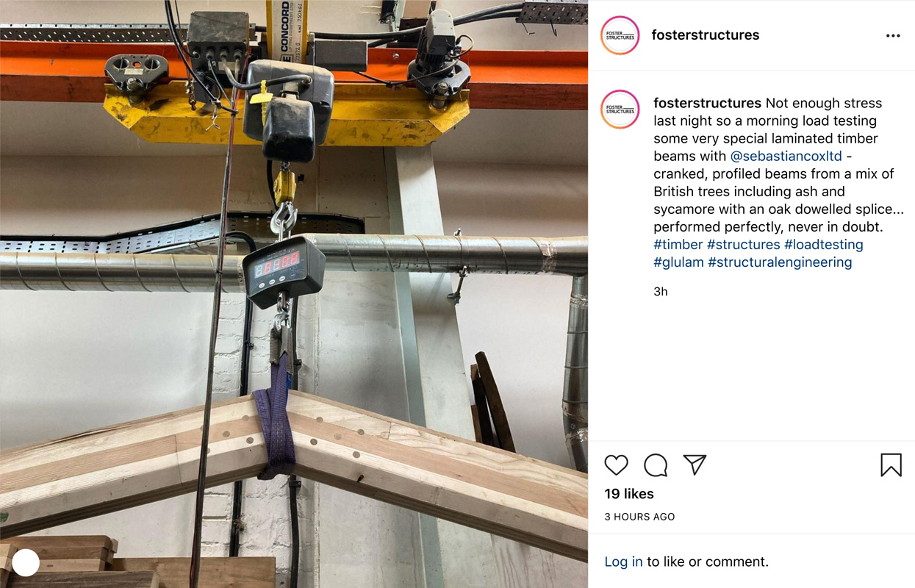
Task: Click the Foster Structures avatar beside the caption
Action: [x=620, y=110]
